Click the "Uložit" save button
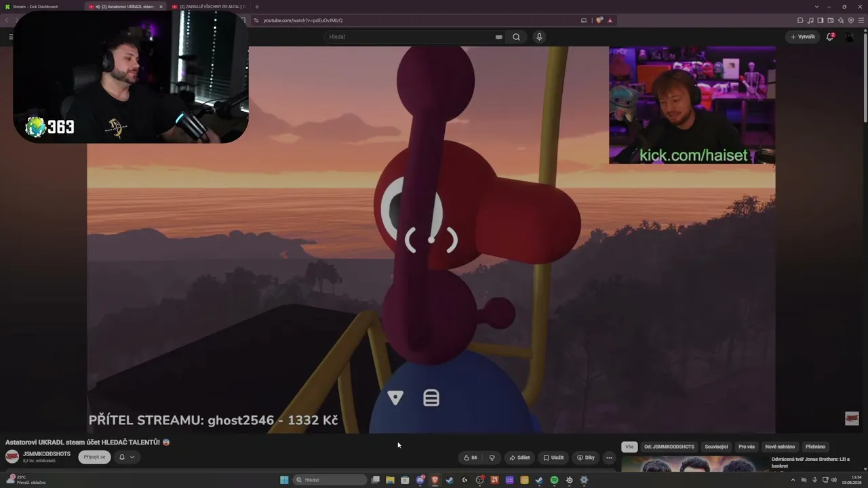The width and height of the screenshot is (868, 488). (x=553, y=457)
